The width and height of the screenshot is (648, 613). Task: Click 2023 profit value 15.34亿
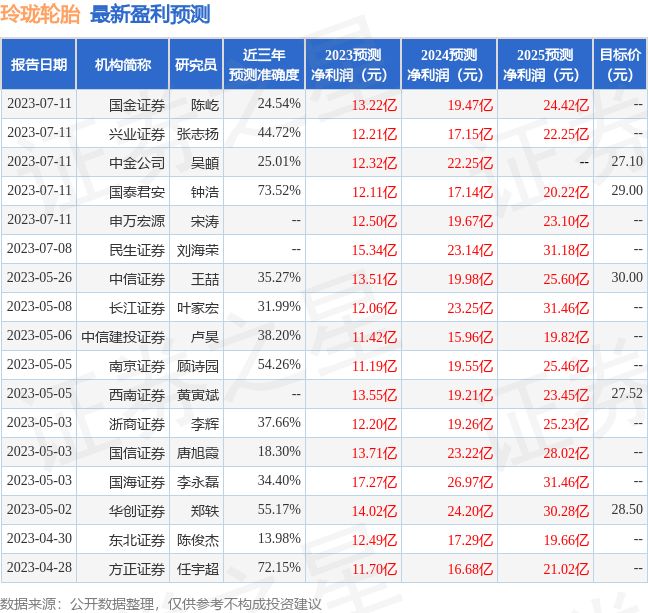374,250
